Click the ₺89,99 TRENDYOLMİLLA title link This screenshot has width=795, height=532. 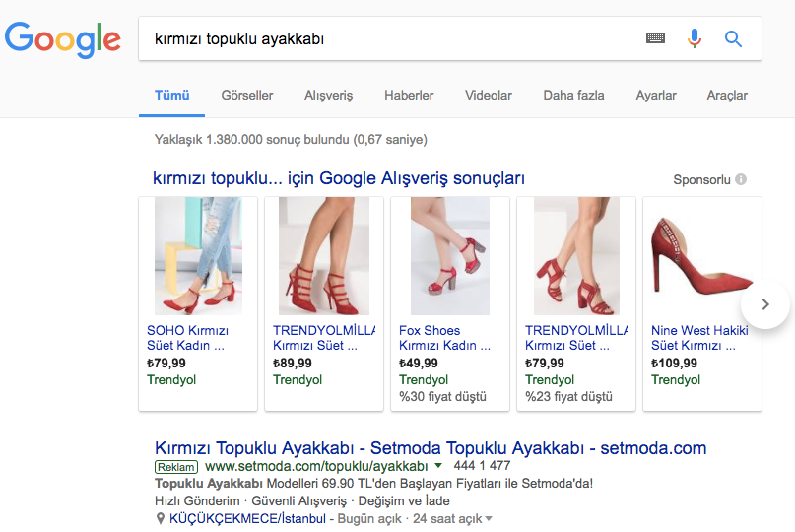324,338
